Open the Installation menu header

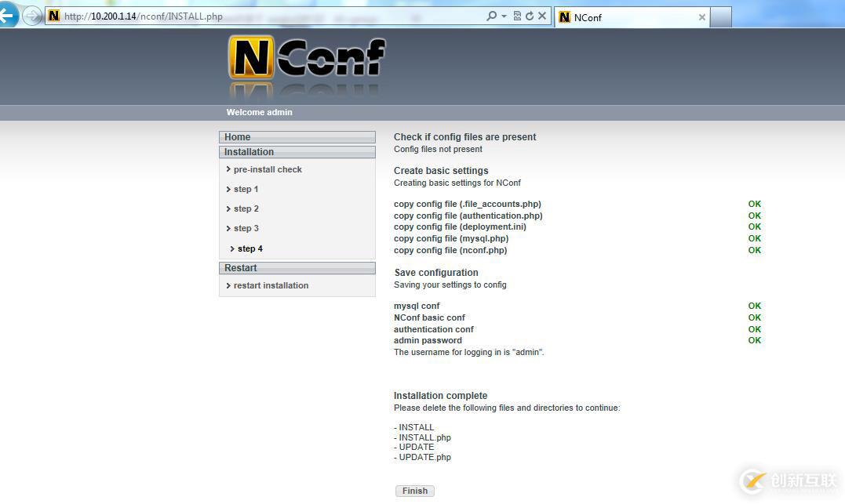click(297, 152)
